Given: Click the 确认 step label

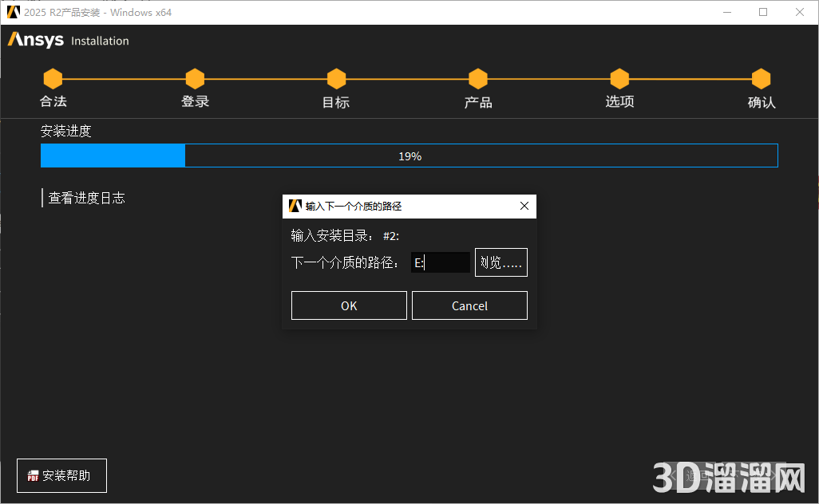Looking at the screenshot, I should (761, 102).
